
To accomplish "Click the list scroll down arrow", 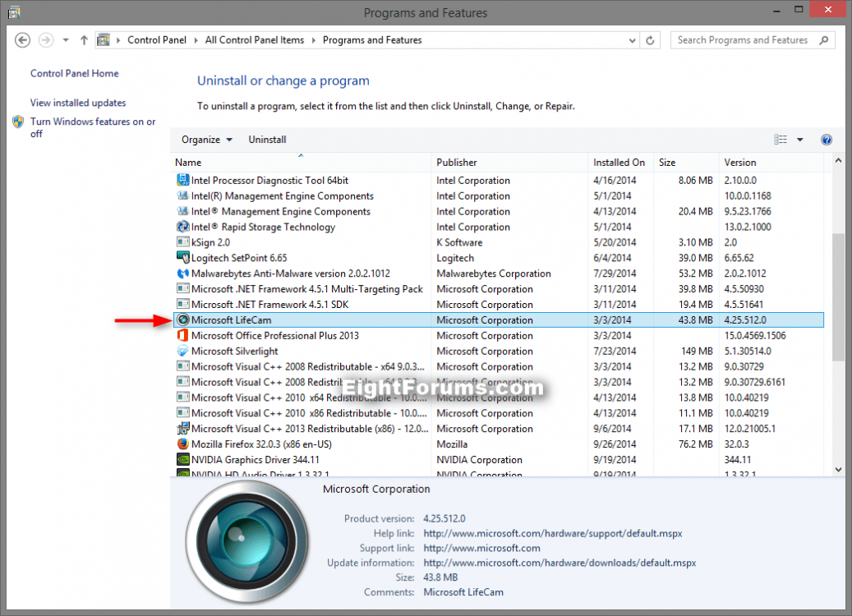I will pyautogui.click(x=838, y=470).
